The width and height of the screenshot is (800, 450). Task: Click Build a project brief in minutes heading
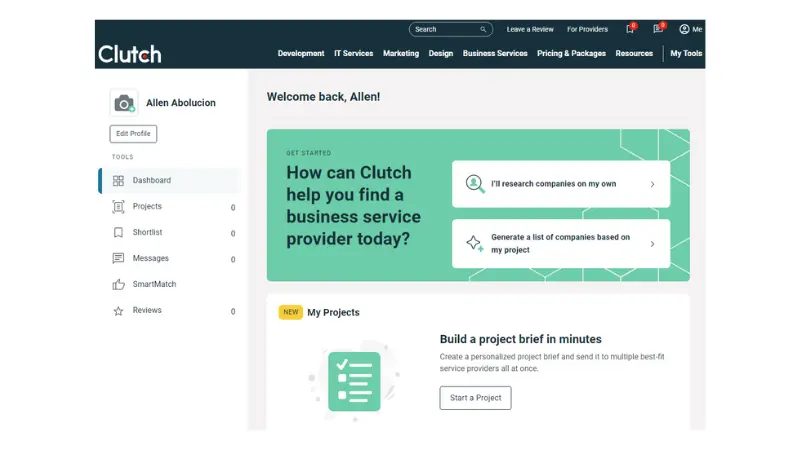[x=520, y=339]
